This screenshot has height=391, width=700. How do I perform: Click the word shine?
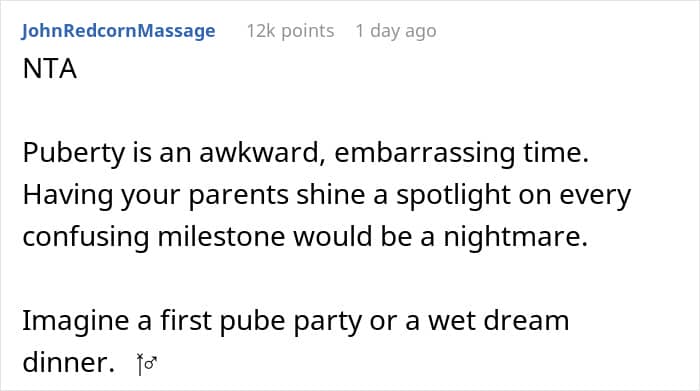click(331, 194)
